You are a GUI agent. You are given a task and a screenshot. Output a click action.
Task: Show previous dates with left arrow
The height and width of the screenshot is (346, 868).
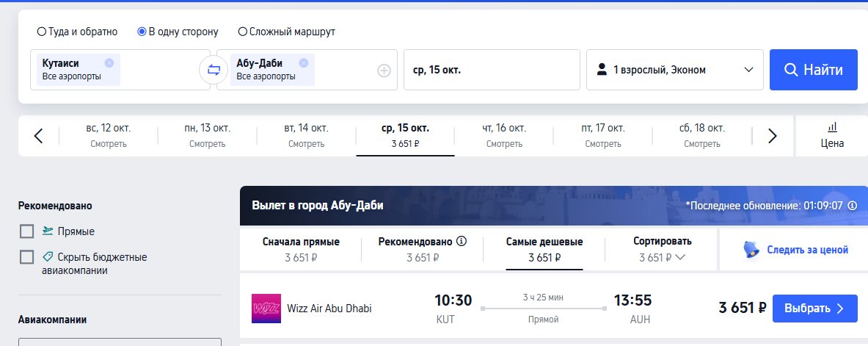click(38, 136)
